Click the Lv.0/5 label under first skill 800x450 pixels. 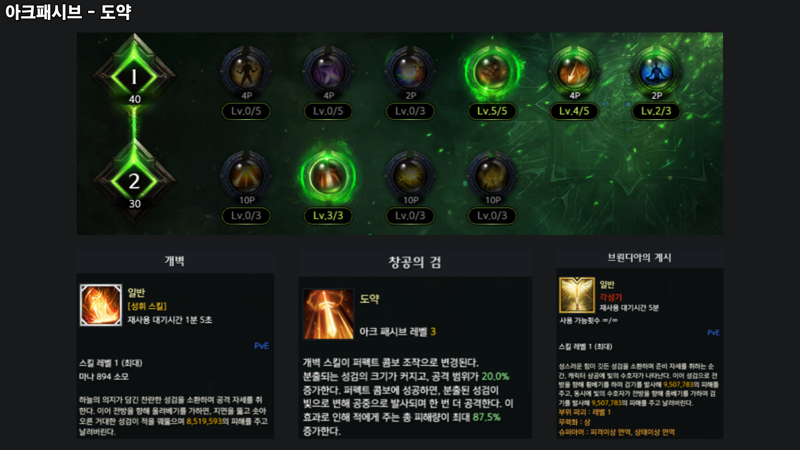(246, 111)
